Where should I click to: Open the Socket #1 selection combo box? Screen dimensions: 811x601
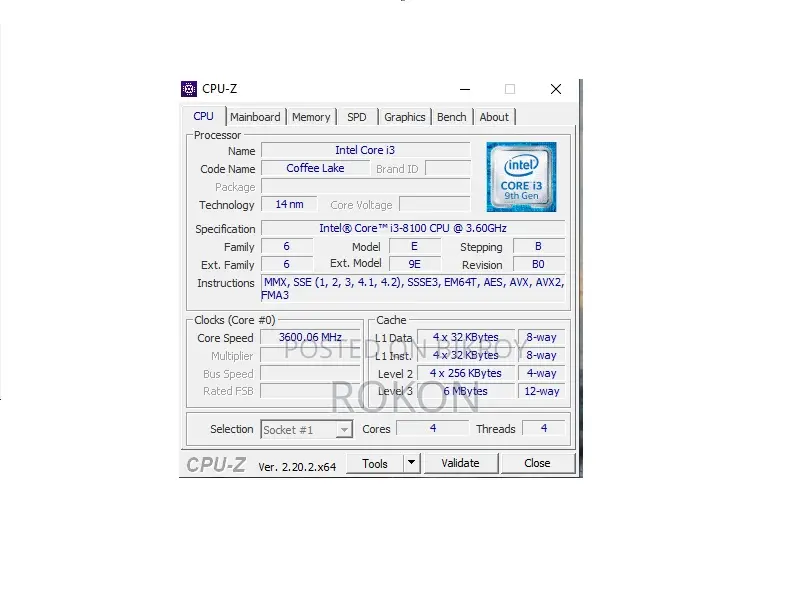(x=307, y=429)
